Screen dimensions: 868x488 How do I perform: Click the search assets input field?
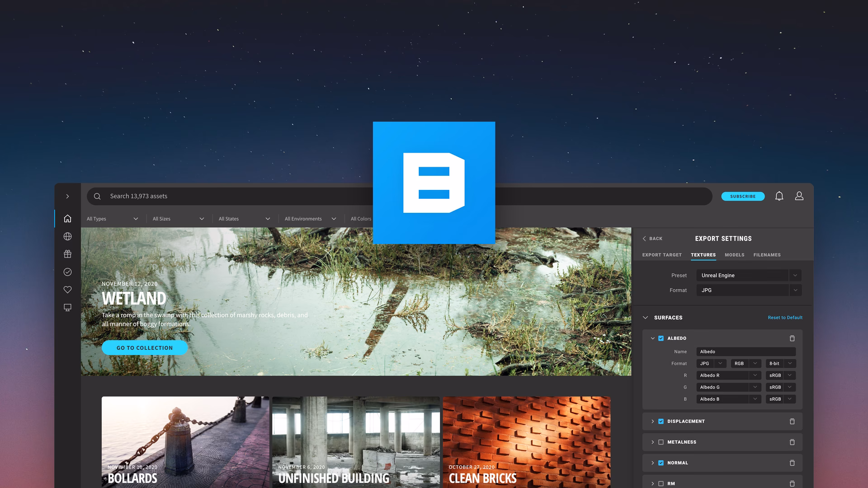point(400,196)
